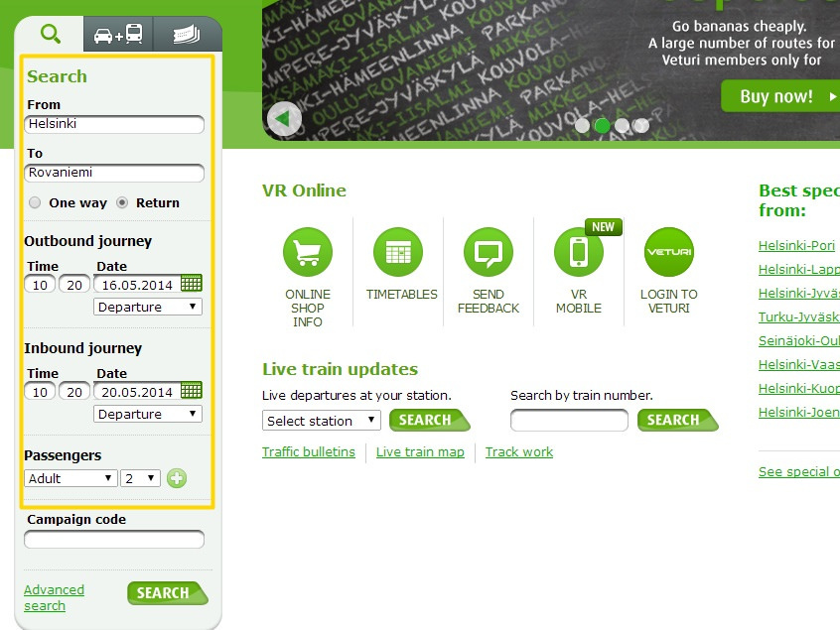Select second green banner dot

[602, 126]
